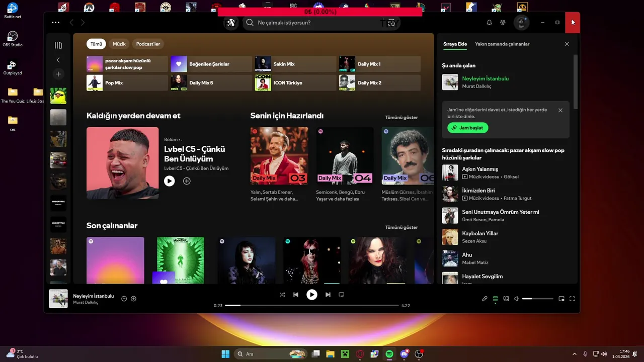644x362 pixels.
Task: Mute the volume speaker icon
Action: pos(516,299)
